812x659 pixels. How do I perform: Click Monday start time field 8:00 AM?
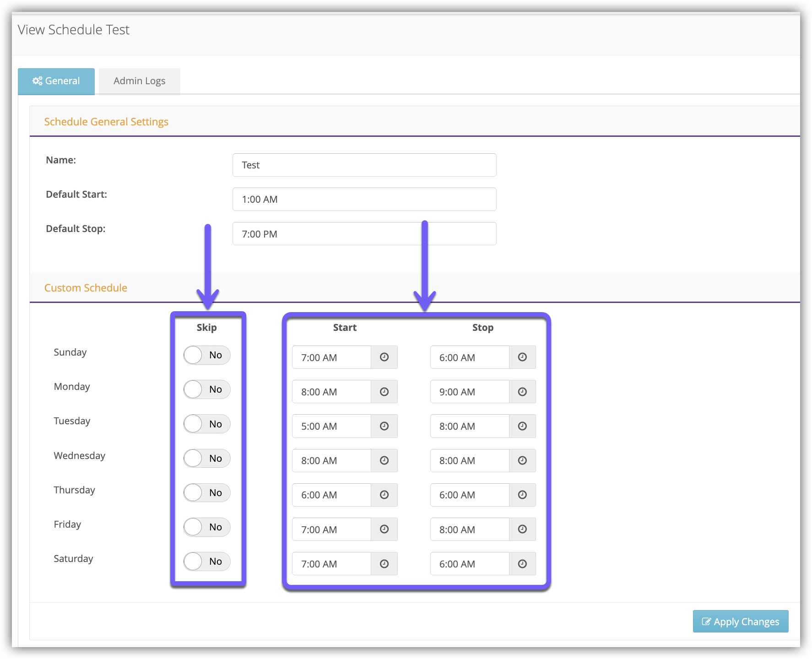331,392
